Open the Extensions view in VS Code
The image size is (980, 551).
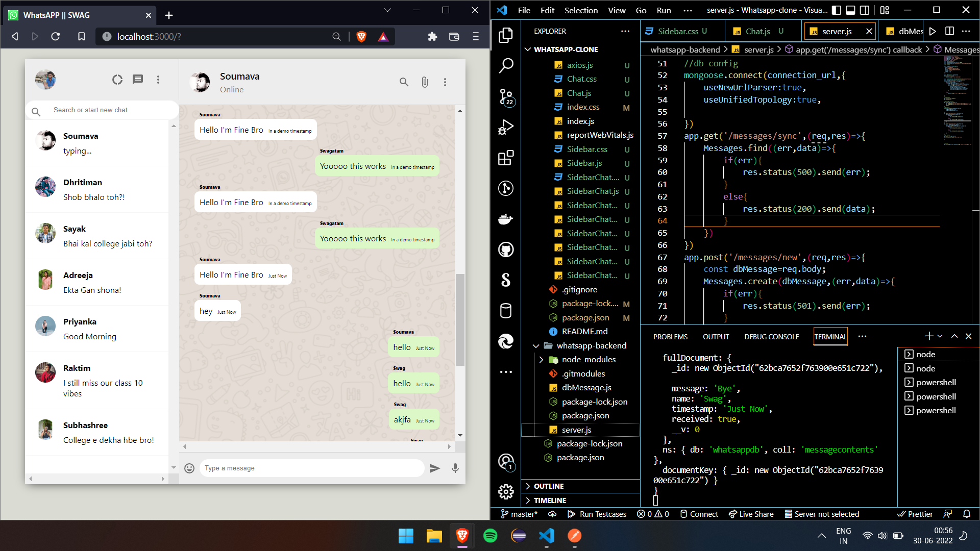(x=506, y=158)
